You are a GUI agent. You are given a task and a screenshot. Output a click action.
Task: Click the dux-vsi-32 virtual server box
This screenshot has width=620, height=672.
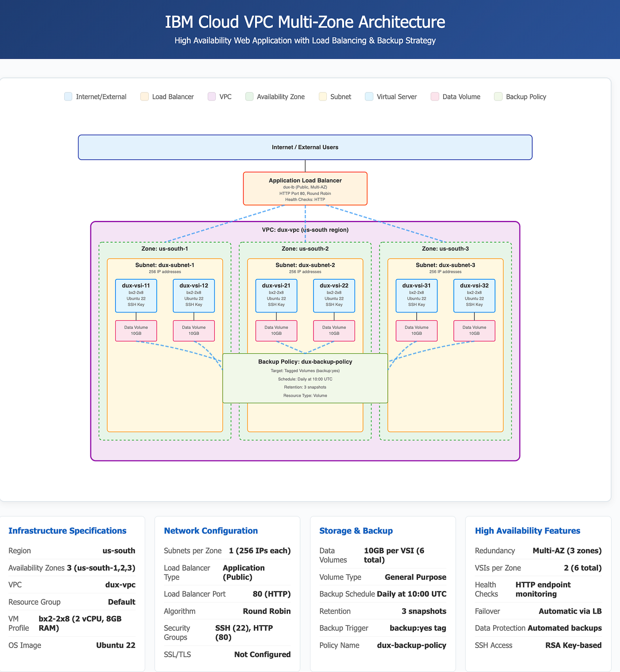(x=474, y=296)
